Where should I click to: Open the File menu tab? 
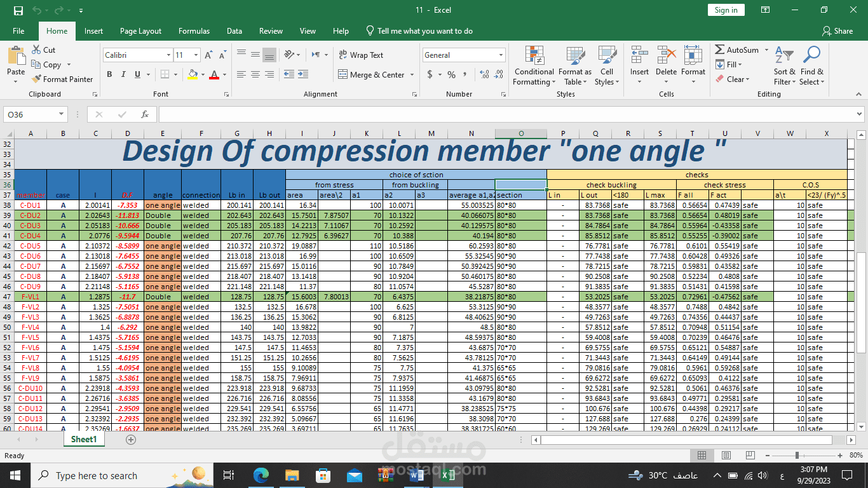(18, 30)
